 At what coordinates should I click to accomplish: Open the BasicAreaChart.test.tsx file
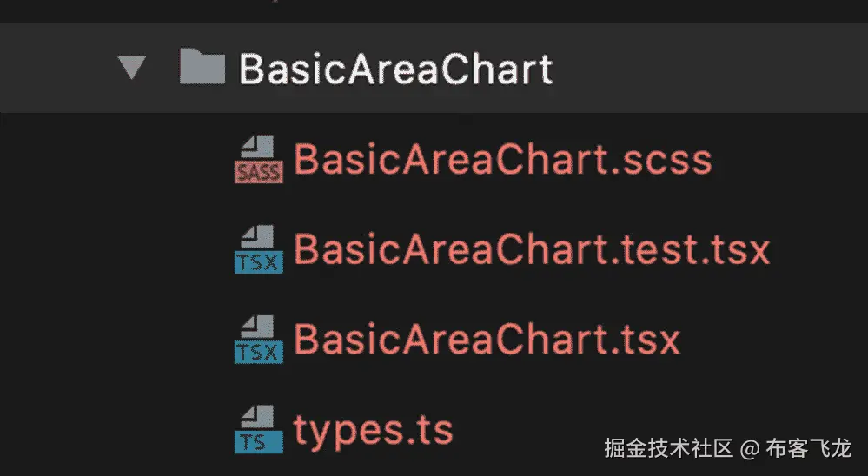click(x=532, y=250)
